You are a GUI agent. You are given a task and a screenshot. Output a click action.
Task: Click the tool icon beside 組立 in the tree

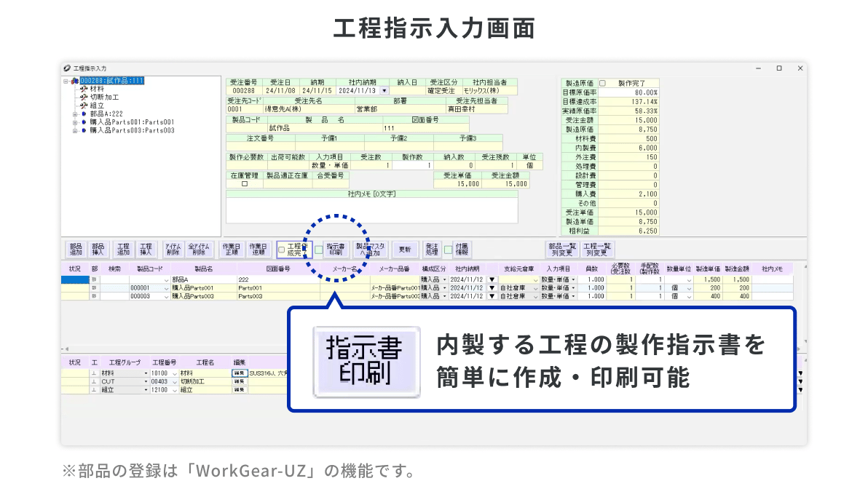(84, 106)
